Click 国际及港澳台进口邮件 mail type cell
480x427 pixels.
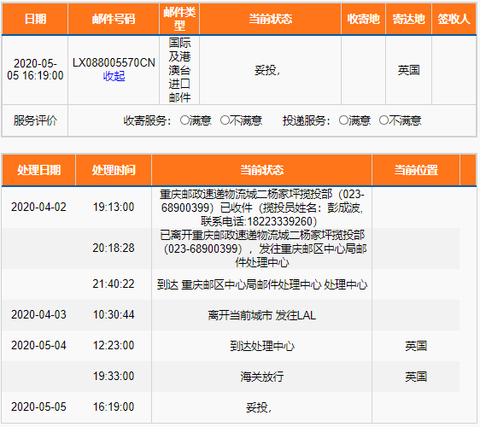[179, 70]
